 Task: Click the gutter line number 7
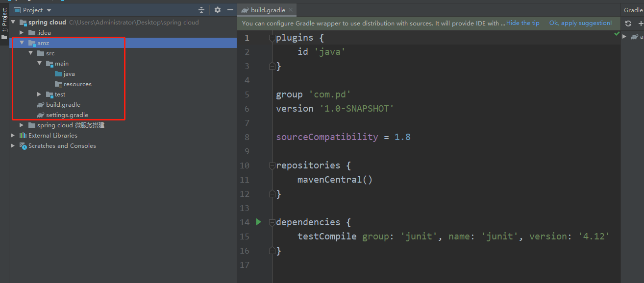click(x=247, y=123)
